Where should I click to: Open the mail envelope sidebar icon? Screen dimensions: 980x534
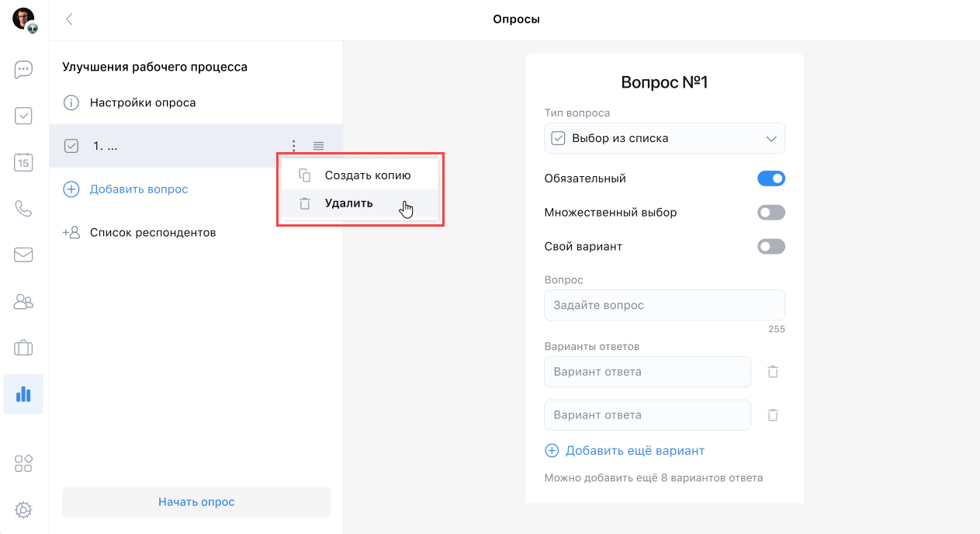[x=23, y=255]
